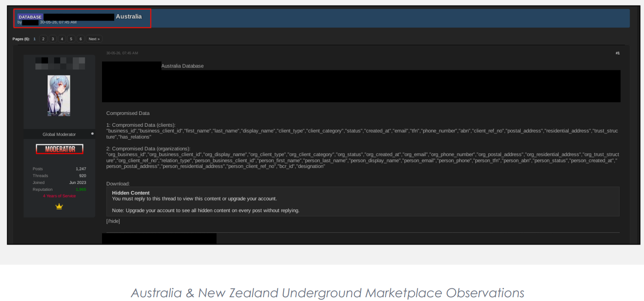Click the user online status dot
This screenshot has height=301, width=644.
[92, 133]
